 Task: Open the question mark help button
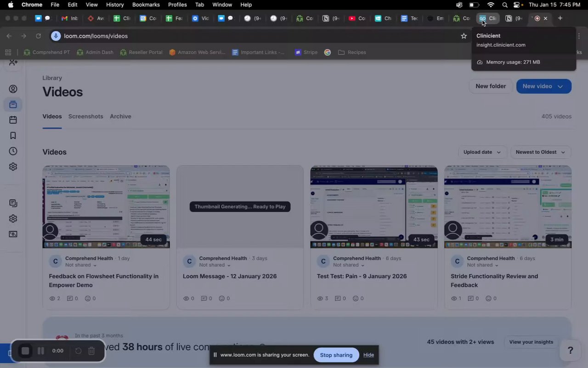point(571,351)
